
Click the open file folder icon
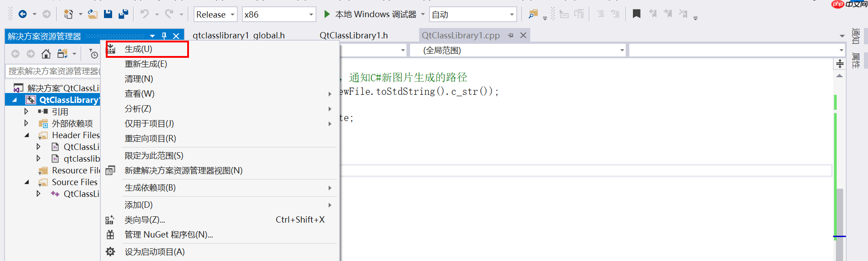tap(93, 14)
